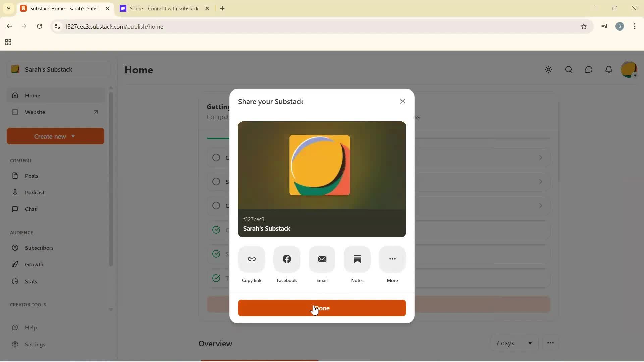
Task: Expand the Create new dropdown
Action: click(x=55, y=136)
